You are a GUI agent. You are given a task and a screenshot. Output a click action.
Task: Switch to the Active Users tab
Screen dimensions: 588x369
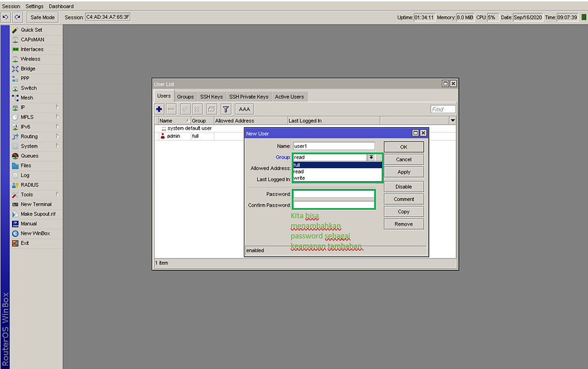pyautogui.click(x=289, y=97)
